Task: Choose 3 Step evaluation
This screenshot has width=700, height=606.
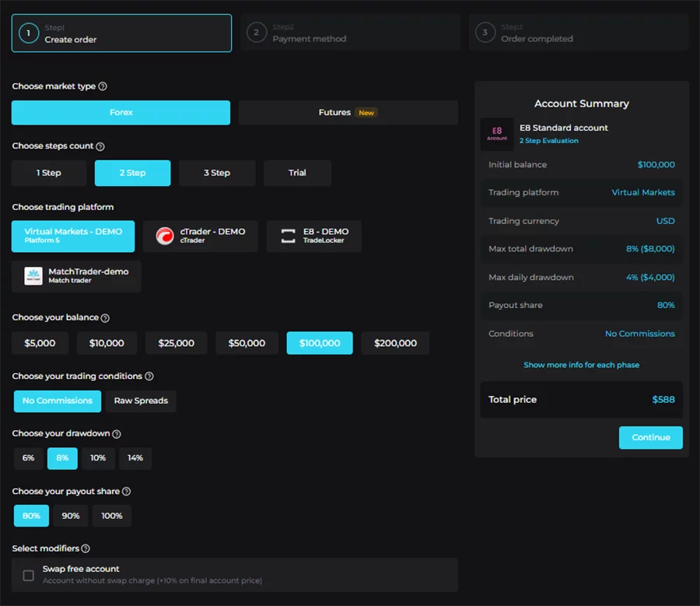Action: coord(217,173)
